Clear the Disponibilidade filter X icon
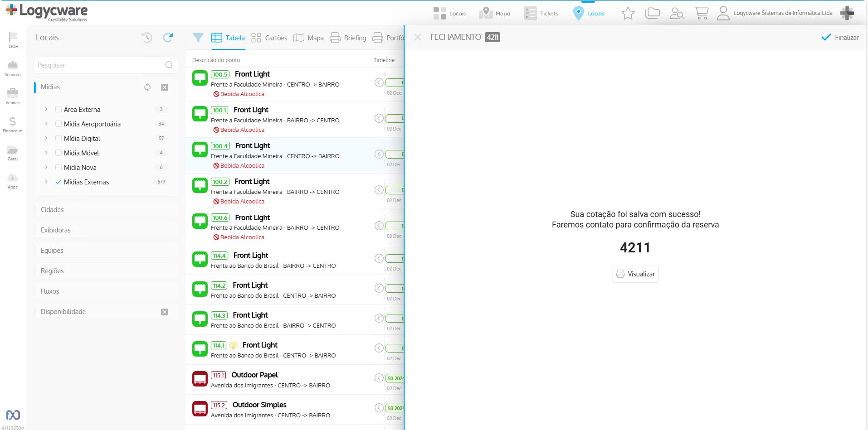This screenshot has height=430, width=868. [165, 312]
